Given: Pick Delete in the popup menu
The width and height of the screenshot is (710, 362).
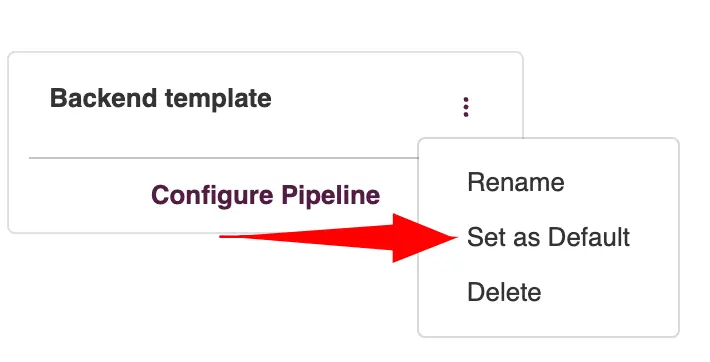Looking at the screenshot, I should (x=504, y=292).
